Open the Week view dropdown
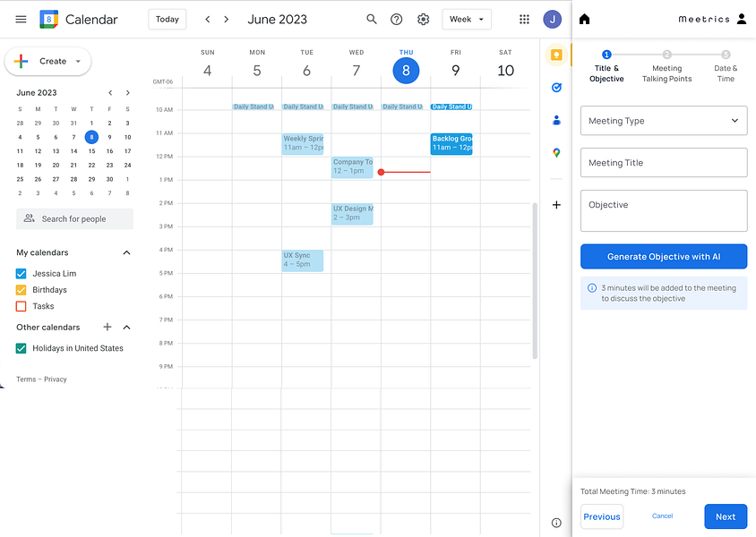 click(467, 20)
